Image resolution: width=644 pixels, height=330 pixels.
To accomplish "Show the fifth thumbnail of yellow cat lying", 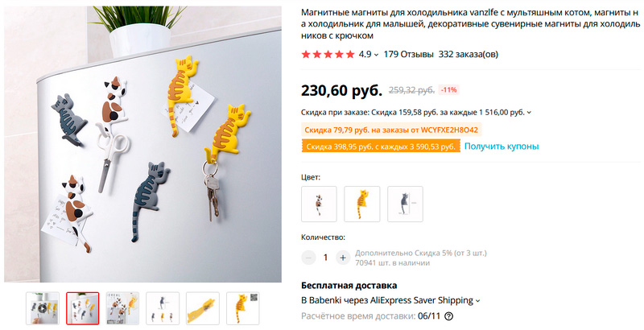I will (203, 308).
